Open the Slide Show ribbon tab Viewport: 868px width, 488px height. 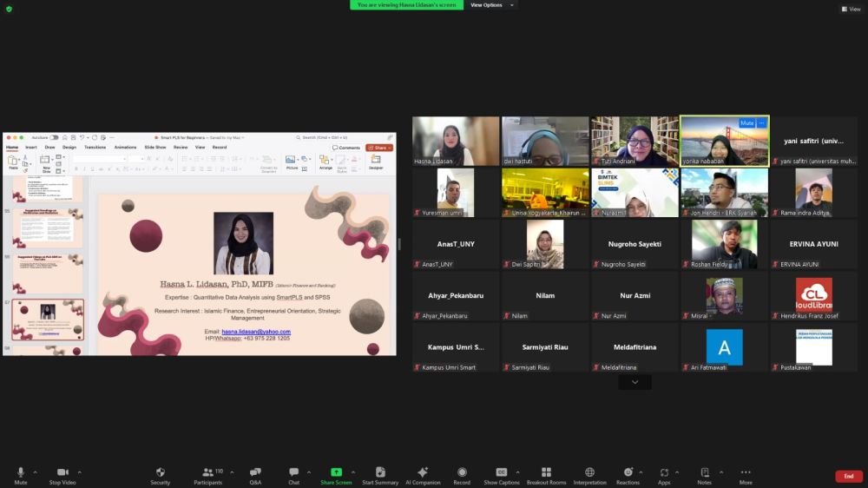[155, 148]
